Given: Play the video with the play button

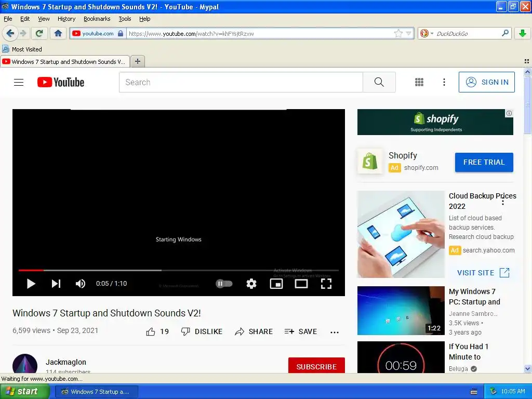Looking at the screenshot, I should click(x=31, y=284).
